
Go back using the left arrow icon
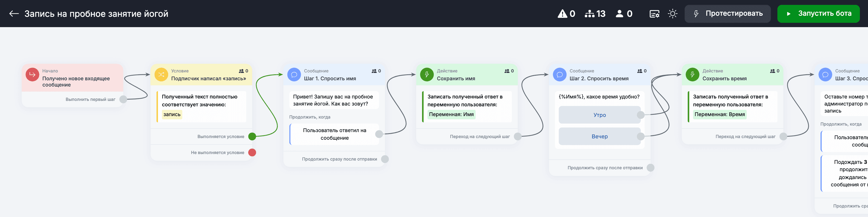click(x=14, y=14)
